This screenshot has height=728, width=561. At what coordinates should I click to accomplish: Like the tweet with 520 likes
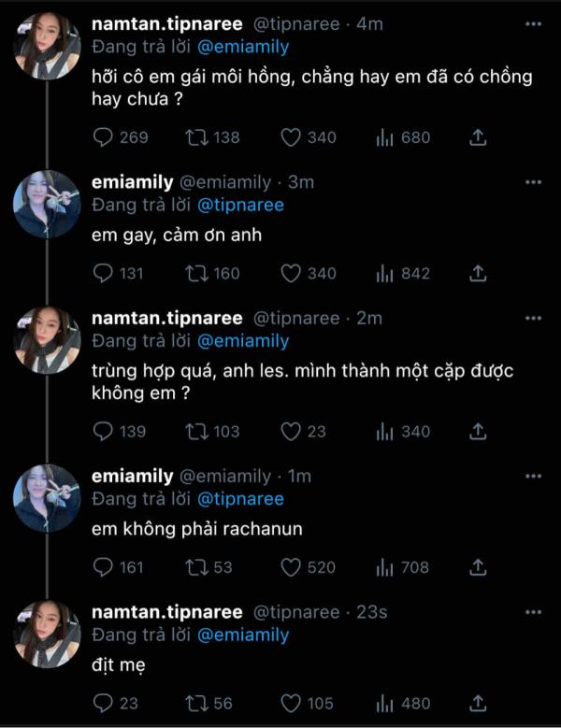[291, 567]
